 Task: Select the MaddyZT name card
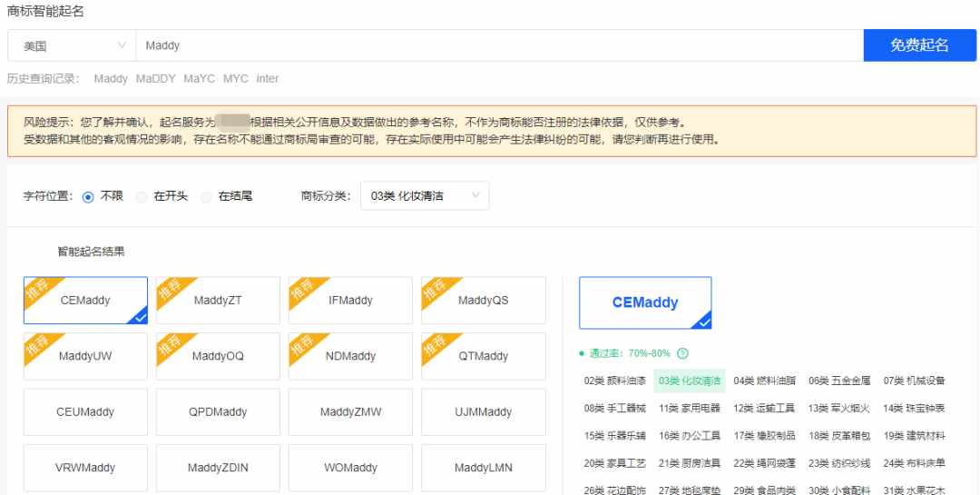(218, 301)
